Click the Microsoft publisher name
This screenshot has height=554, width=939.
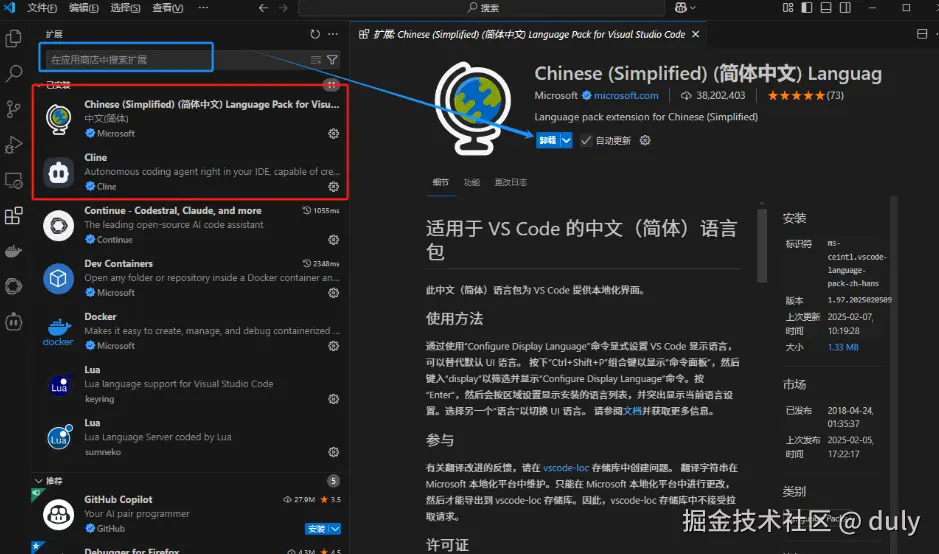[556, 95]
